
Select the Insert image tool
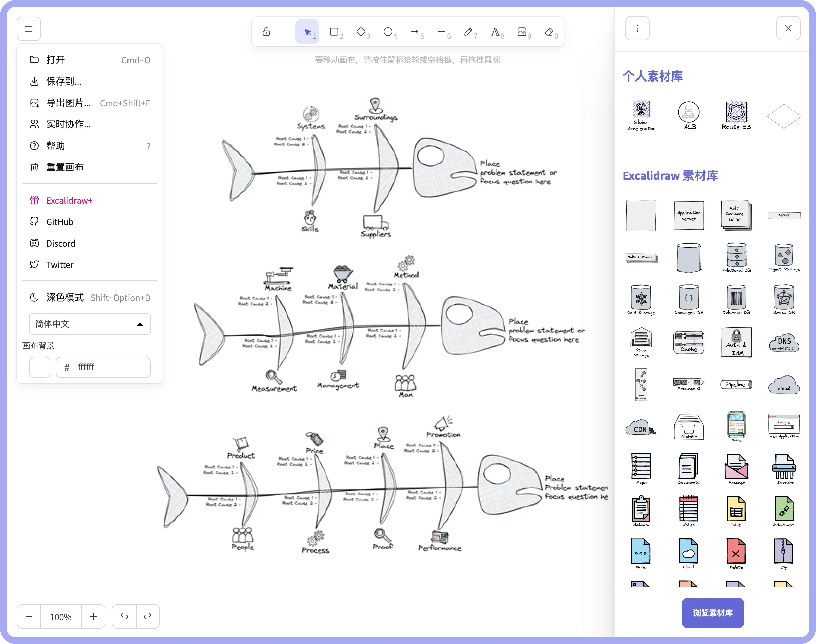pos(522,32)
